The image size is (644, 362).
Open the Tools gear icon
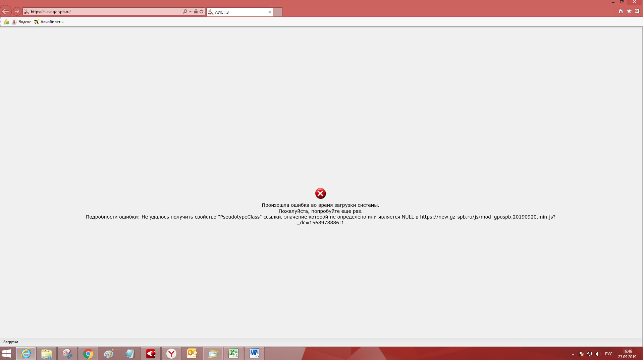pyautogui.click(x=637, y=11)
